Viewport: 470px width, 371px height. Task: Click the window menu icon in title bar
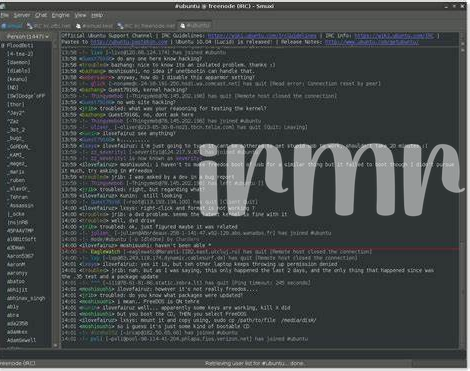point(3,6)
